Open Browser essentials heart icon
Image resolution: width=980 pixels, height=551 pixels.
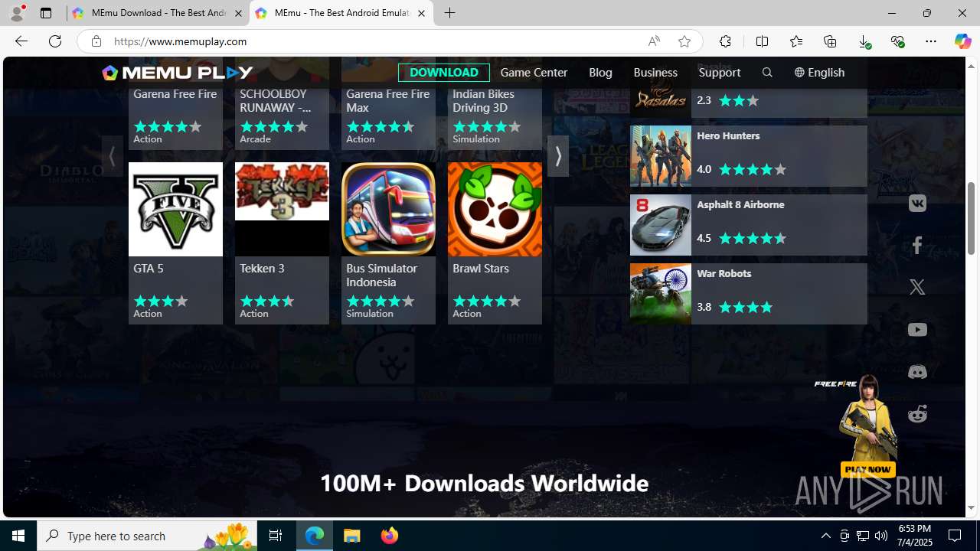(x=897, y=41)
